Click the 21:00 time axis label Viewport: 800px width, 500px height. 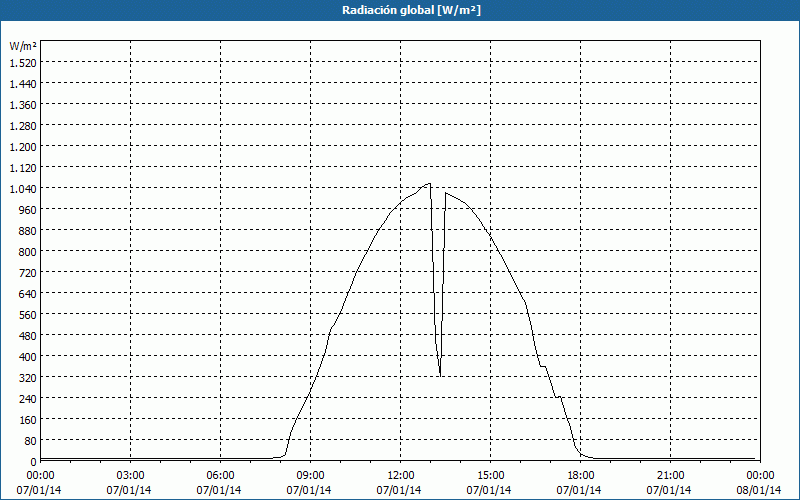670,476
